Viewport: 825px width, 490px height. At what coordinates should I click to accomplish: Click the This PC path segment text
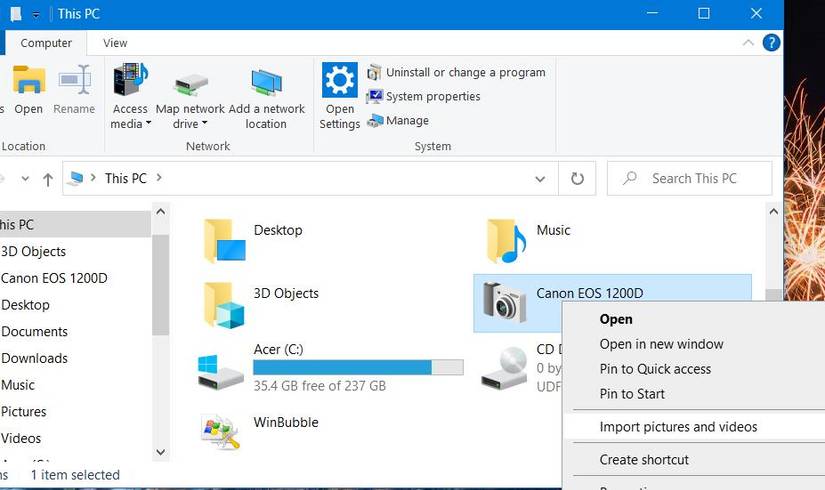pyautogui.click(x=126, y=178)
